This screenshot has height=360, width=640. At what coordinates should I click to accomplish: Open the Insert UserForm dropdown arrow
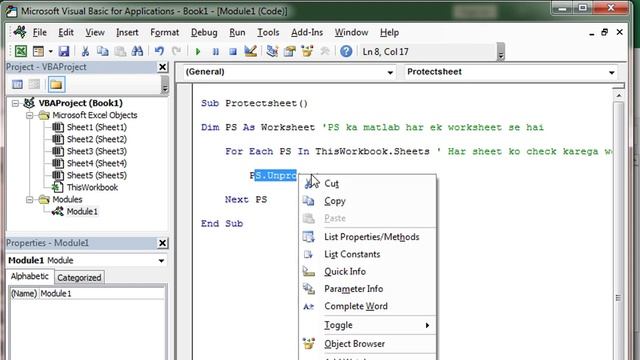pos(51,51)
